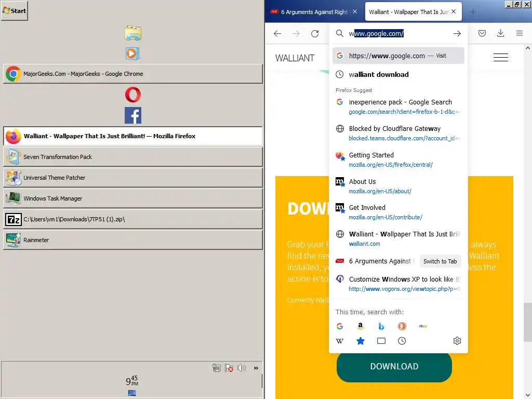Search this time with Amazon

(361, 326)
